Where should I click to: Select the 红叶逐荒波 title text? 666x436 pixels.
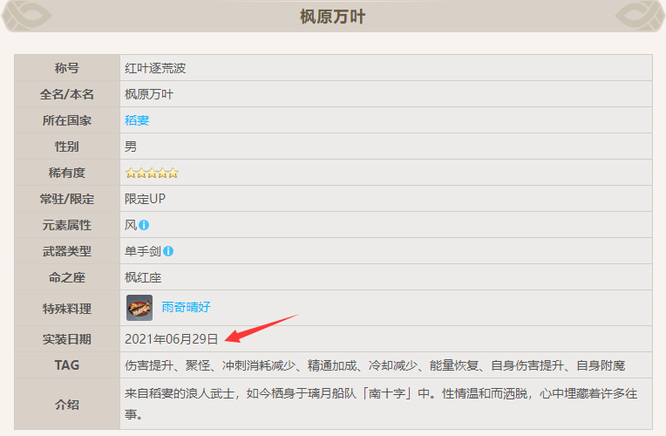click(x=155, y=68)
